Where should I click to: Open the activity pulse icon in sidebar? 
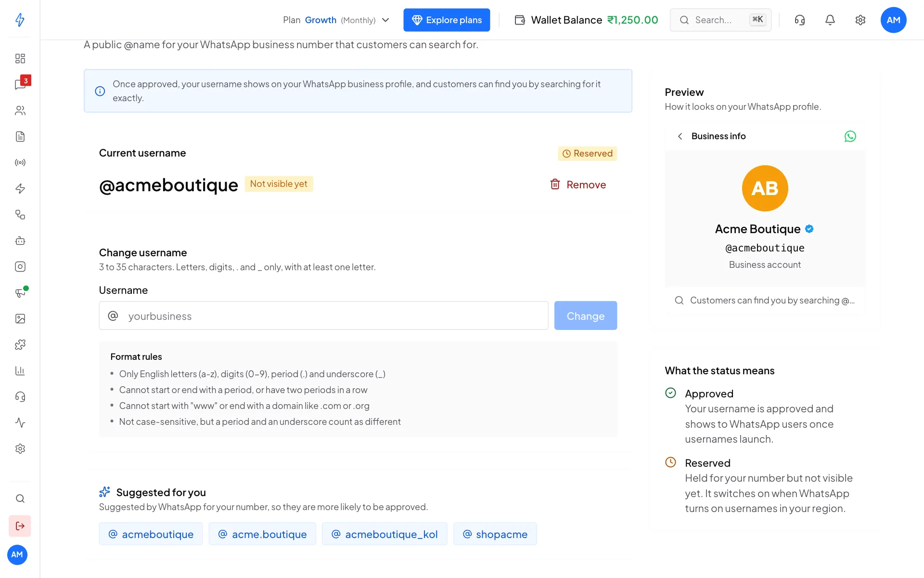coord(20,422)
